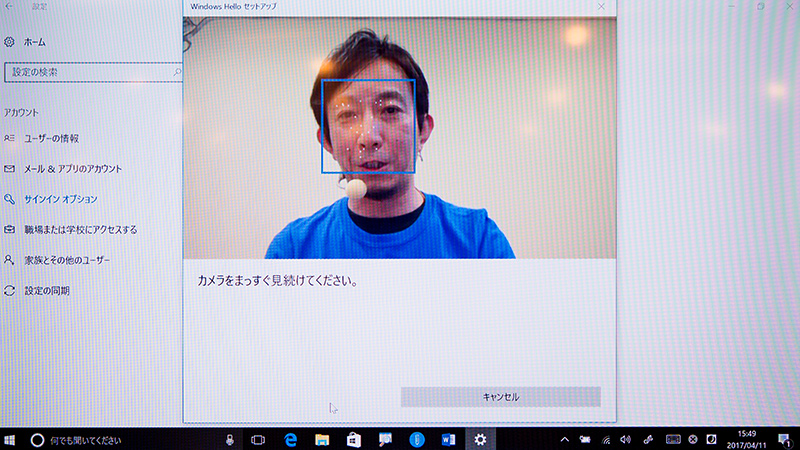Click the 設定の検索 search field
Image resolution: width=800 pixels, height=450 pixels.
pyautogui.click(x=93, y=72)
